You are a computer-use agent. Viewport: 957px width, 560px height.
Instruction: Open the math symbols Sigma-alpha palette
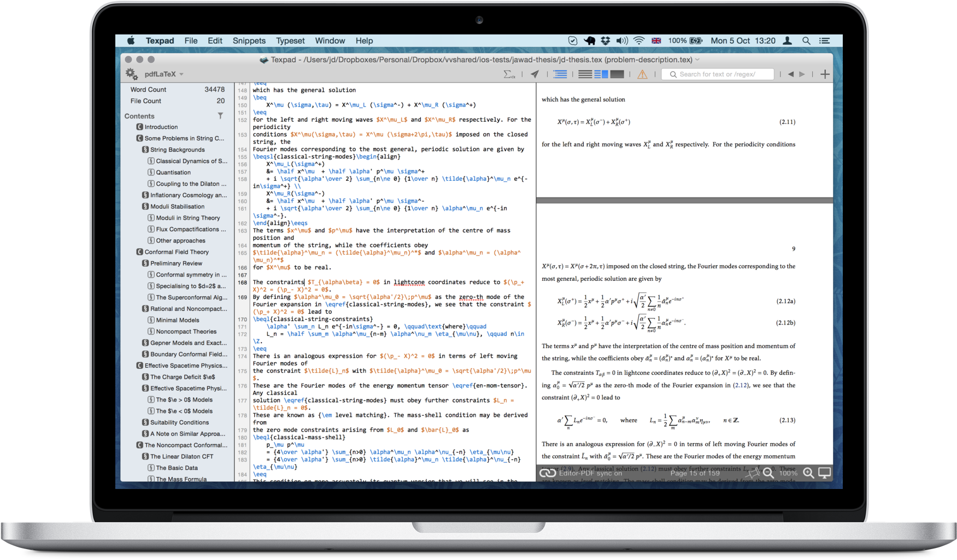tap(509, 74)
